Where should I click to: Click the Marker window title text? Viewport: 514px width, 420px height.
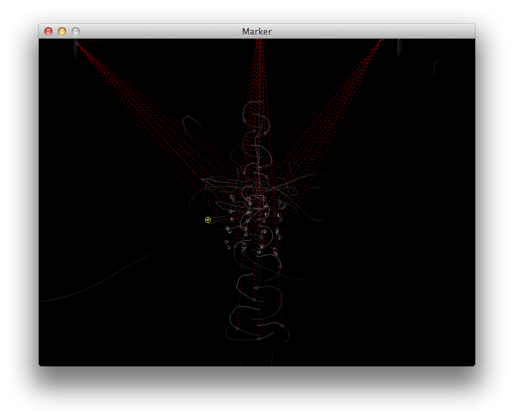click(x=257, y=31)
